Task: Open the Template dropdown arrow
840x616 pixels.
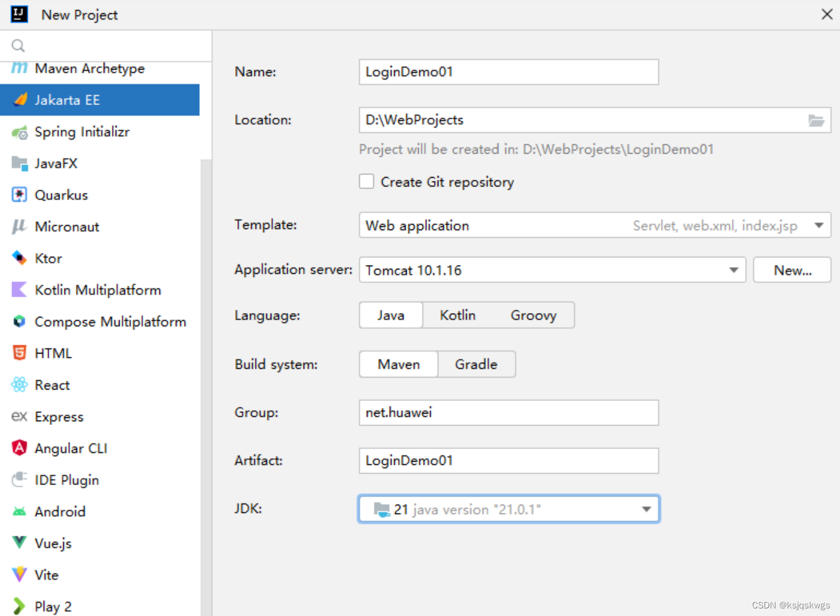Action: point(819,225)
